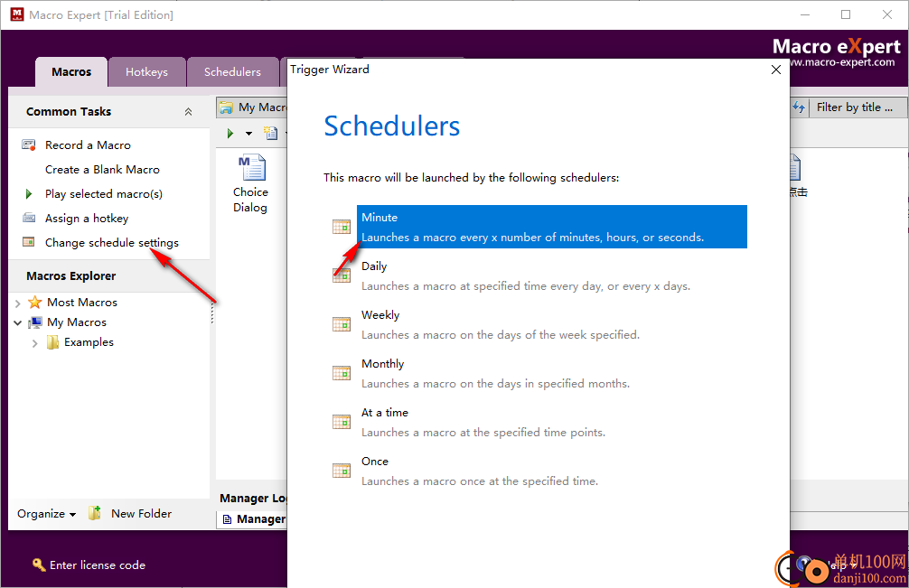Open the Record a Macro icon
The image size is (909, 588).
pyautogui.click(x=28, y=145)
